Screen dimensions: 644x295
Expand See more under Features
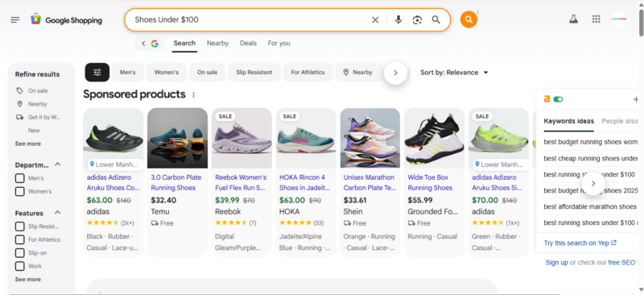tap(28, 280)
